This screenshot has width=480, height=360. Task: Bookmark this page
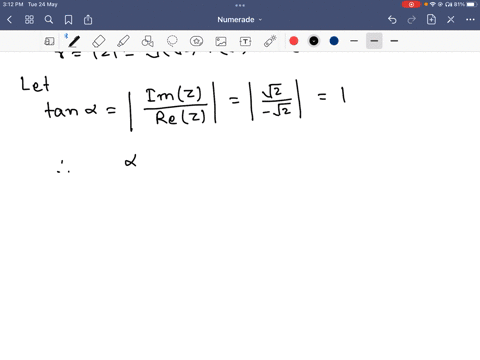(68, 20)
